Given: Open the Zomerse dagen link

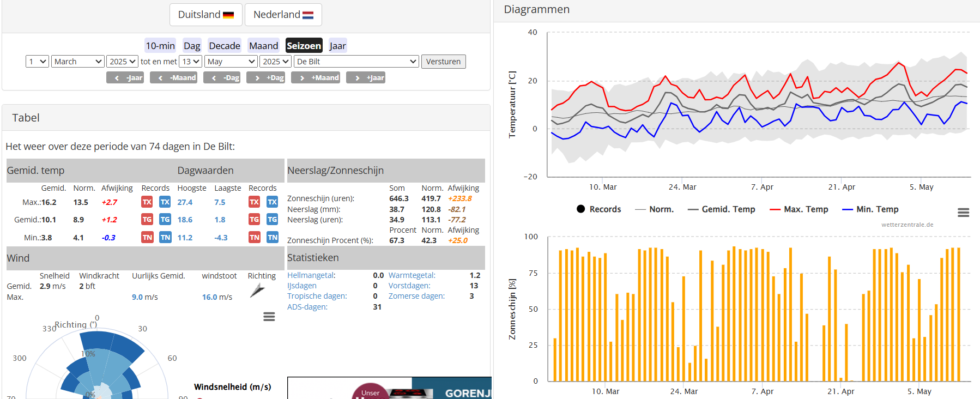Looking at the screenshot, I should click(416, 296).
